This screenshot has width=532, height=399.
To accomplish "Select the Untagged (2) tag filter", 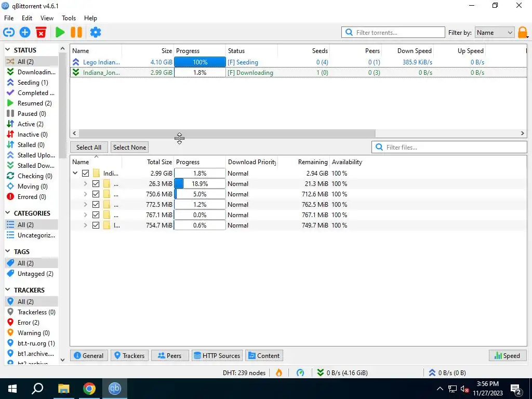I will point(31,273).
